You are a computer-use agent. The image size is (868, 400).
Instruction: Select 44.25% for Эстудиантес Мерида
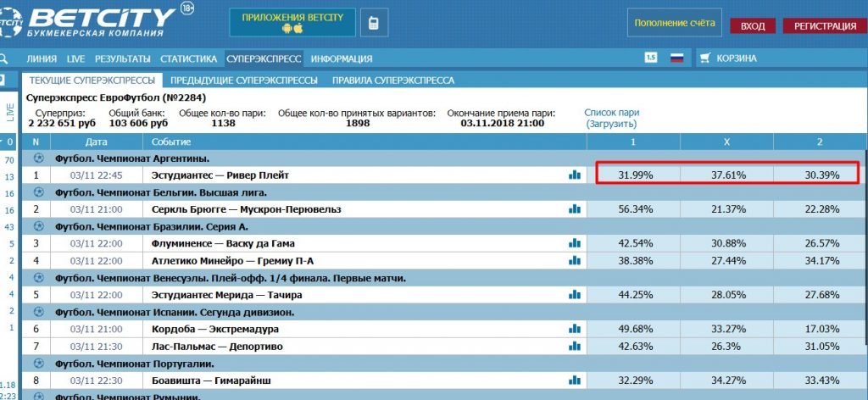coord(636,295)
